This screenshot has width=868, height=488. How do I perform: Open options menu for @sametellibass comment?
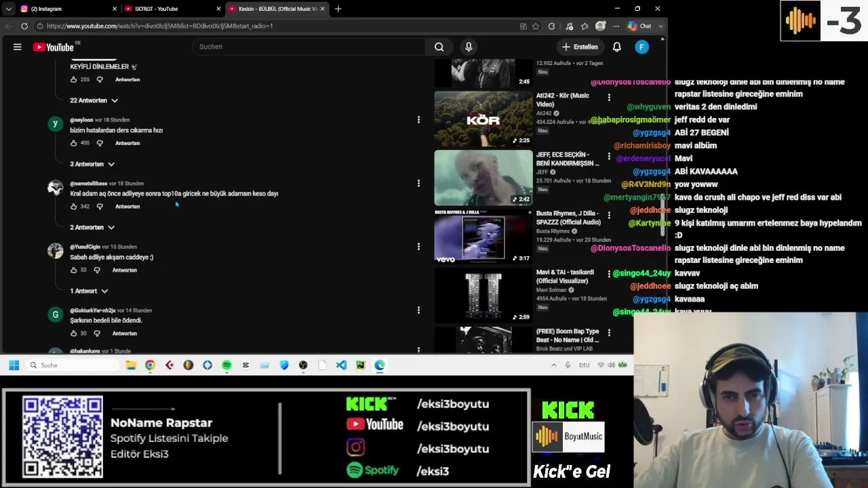point(418,183)
